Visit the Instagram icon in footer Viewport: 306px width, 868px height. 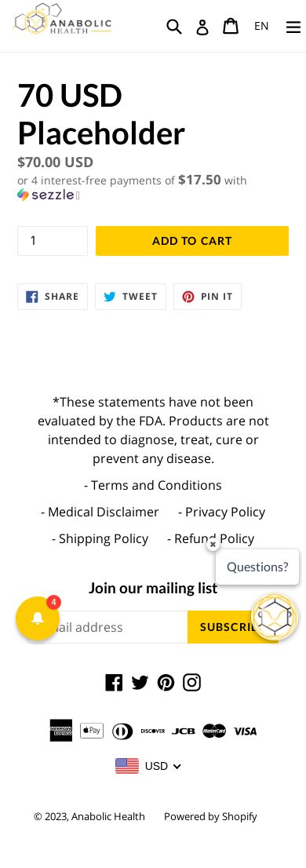(x=192, y=683)
